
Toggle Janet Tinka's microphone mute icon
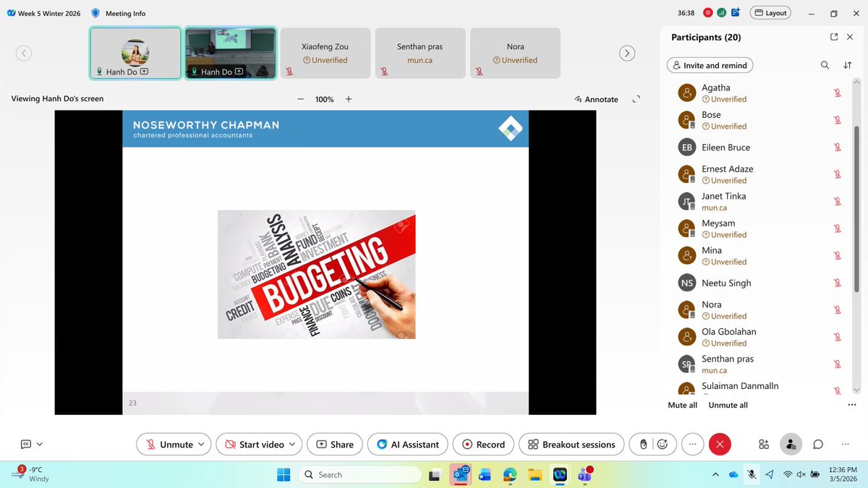837,202
